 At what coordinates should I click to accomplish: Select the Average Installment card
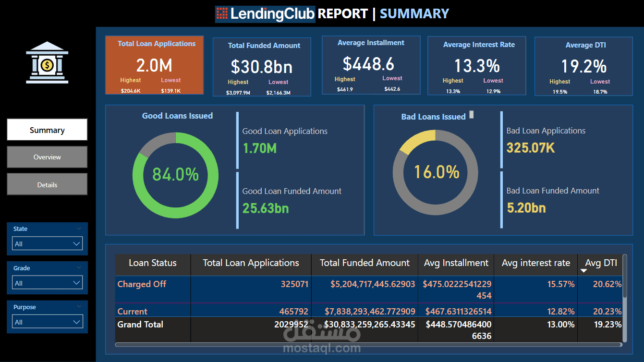point(371,65)
